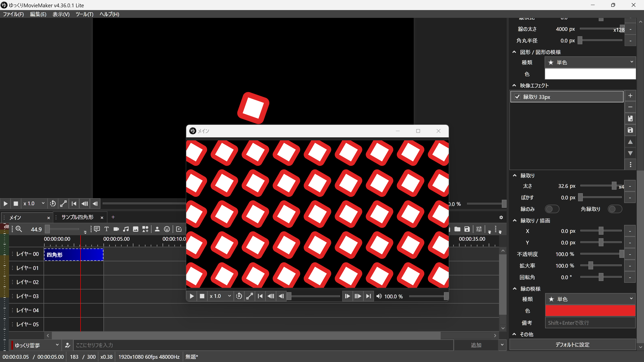Click the デフォルトに設定 button
Screen dimensions: 644x362
pos(572,345)
